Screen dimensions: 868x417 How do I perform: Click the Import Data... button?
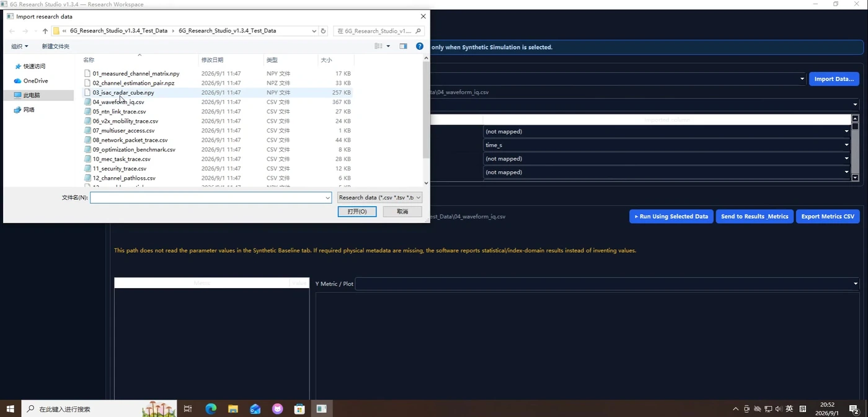(834, 79)
